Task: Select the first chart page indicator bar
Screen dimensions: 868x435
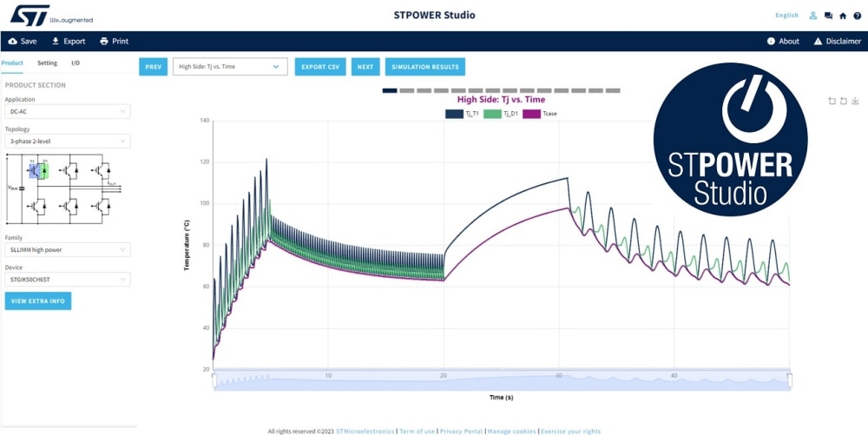Action: pyautogui.click(x=390, y=90)
